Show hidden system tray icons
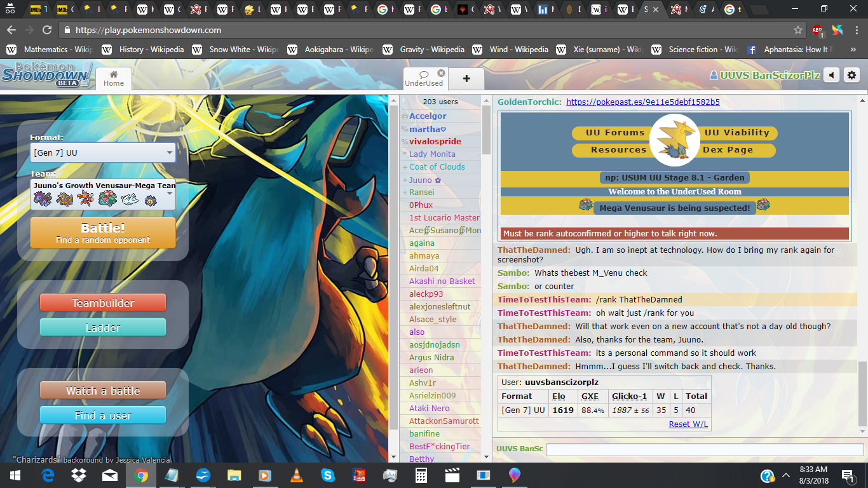Image resolution: width=868 pixels, height=488 pixels. (x=787, y=475)
